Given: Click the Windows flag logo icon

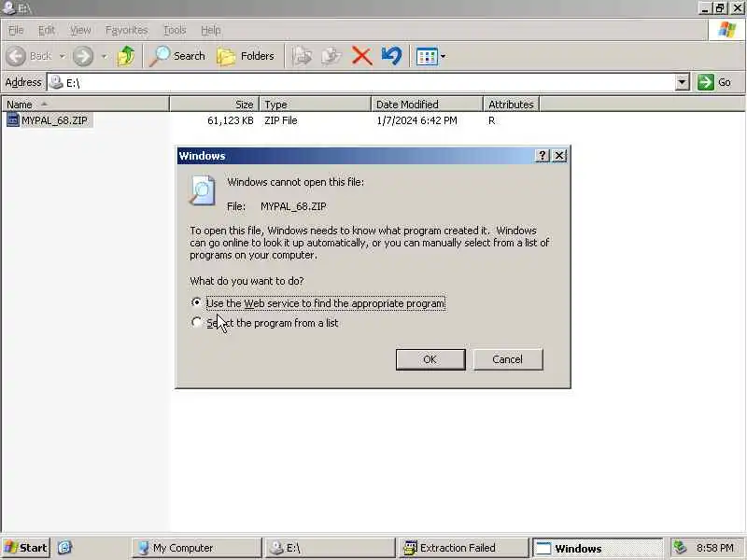Looking at the screenshot, I should (x=726, y=30).
